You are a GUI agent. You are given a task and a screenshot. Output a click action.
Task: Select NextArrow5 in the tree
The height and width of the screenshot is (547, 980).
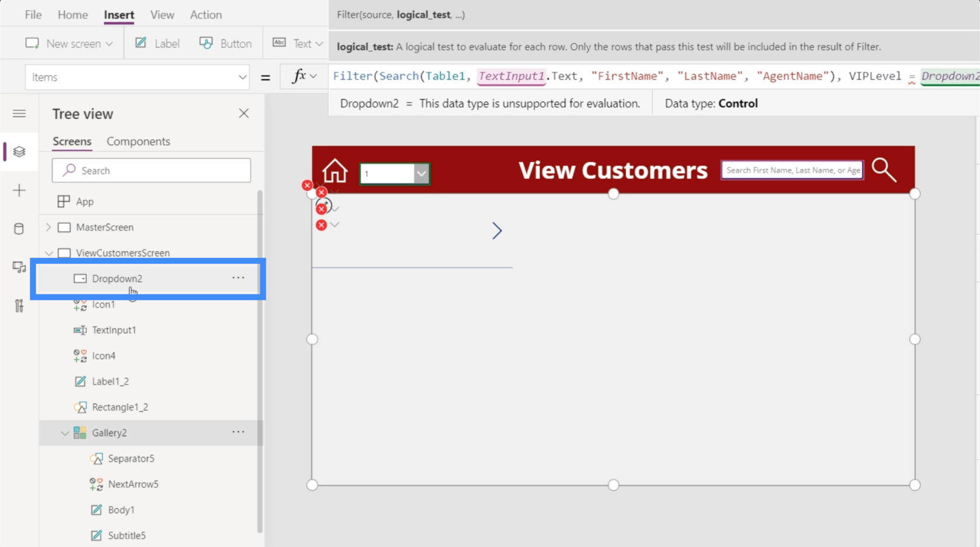click(133, 484)
